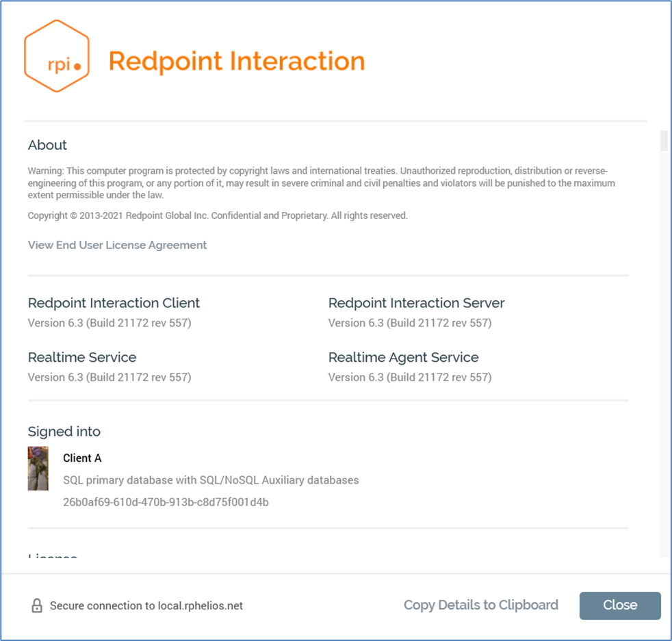Click the Secure connection to local.rphelios.net text
Image resolution: width=672 pixels, height=641 pixels.
pos(146,605)
